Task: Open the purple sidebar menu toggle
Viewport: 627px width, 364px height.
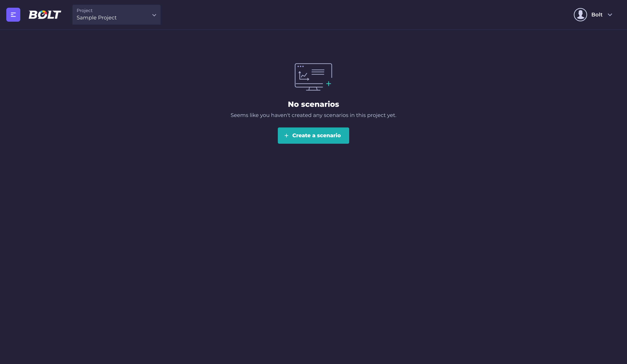Action: pyautogui.click(x=13, y=15)
